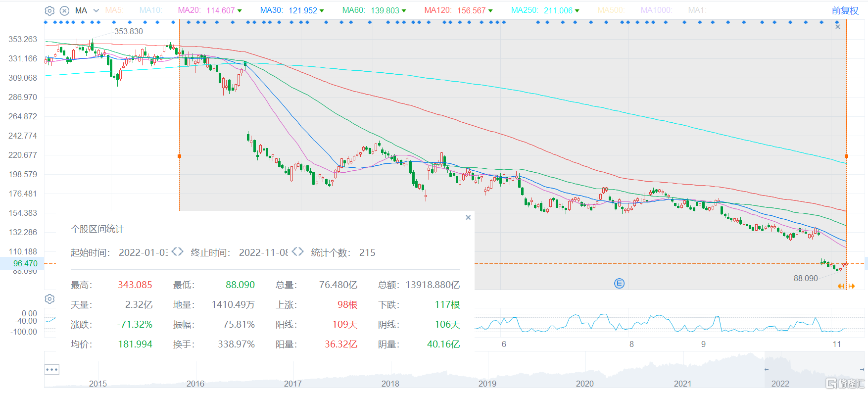868x393 pixels.
Task: Open the MA250 value dropdown arrow
Action: (577, 11)
